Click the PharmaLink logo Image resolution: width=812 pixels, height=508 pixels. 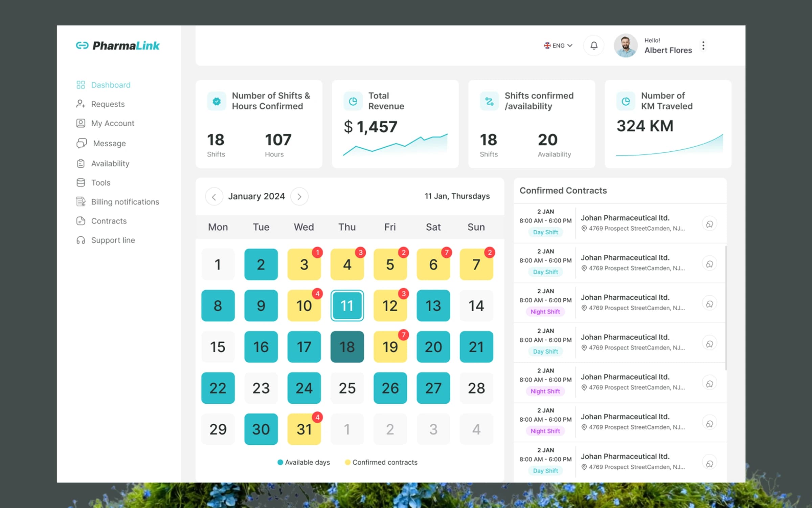(x=117, y=45)
